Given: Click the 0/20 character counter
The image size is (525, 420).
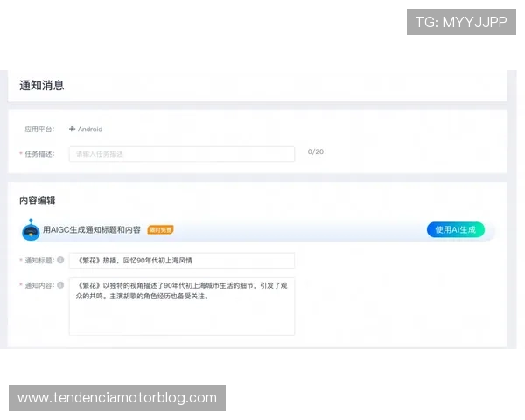Looking at the screenshot, I should (315, 151).
